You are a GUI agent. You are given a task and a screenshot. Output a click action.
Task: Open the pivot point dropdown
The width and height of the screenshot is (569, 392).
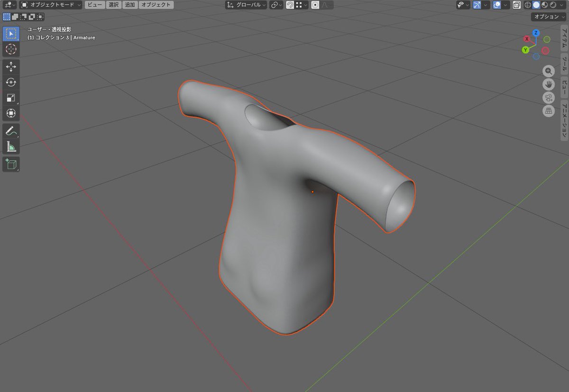[x=276, y=5]
